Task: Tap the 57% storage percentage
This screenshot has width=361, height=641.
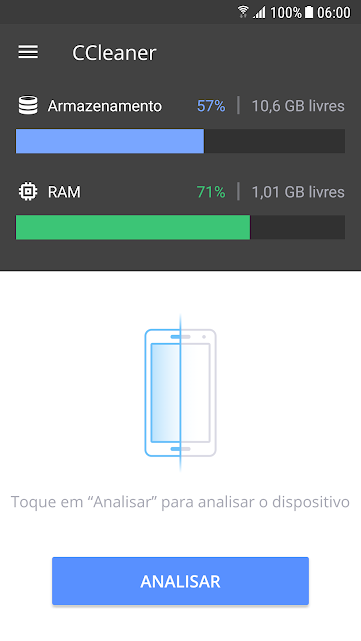Action: pyautogui.click(x=211, y=106)
